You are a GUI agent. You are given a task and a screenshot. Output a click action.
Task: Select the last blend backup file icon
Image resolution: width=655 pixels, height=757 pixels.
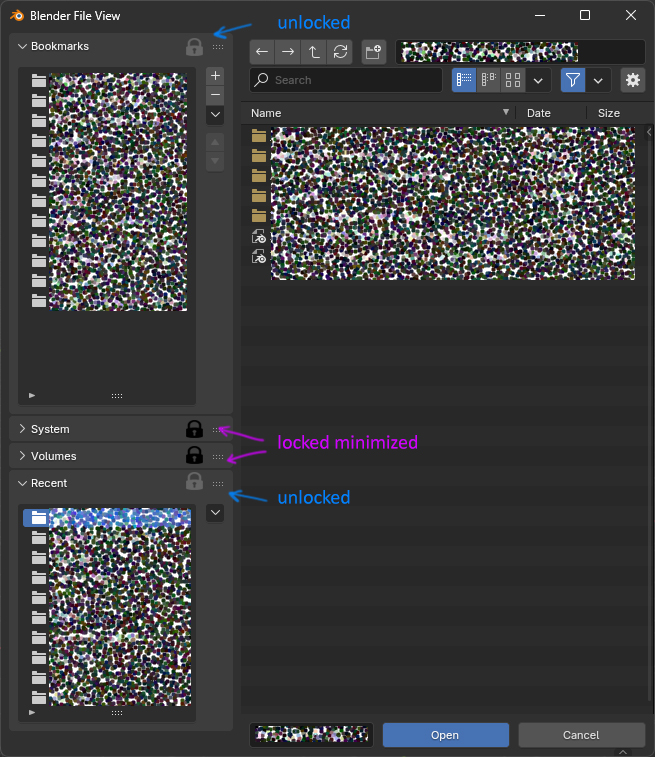coord(259,256)
